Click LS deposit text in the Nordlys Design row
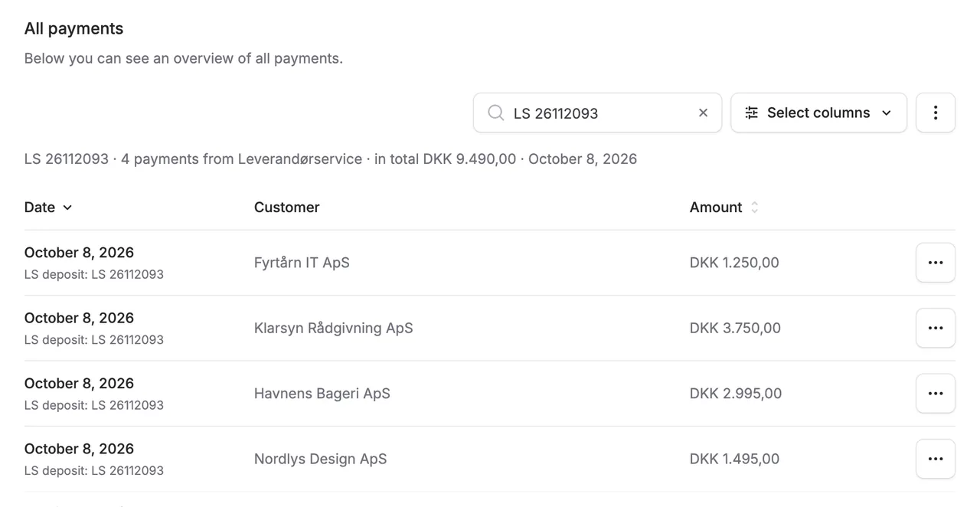980x507 pixels. pos(93,470)
